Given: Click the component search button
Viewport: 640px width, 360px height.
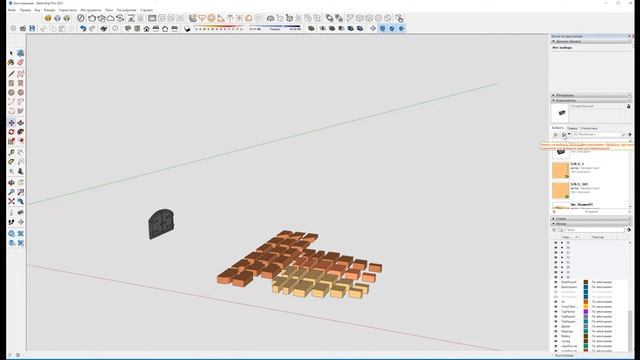Looking at the screenshot, I should tap(624, 134).
